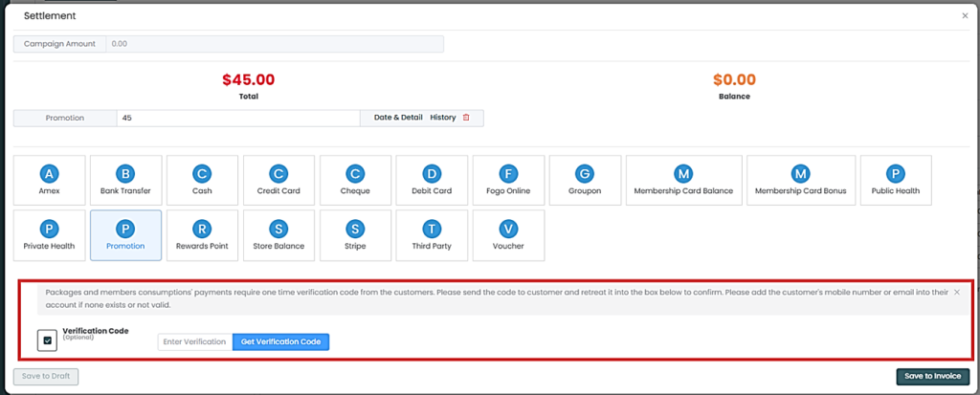
Task: Select the Stripe payment tile
Action: click(355, 235)
